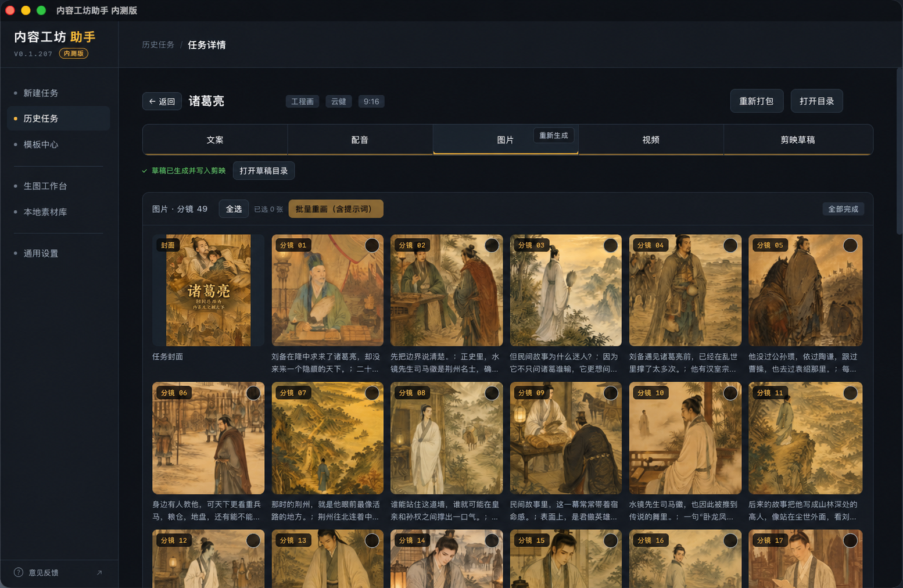The width and height of the screenshot is (903, 588).
Task: Toggle selection circle on 分镜 17
Action: tap(850, 540)
